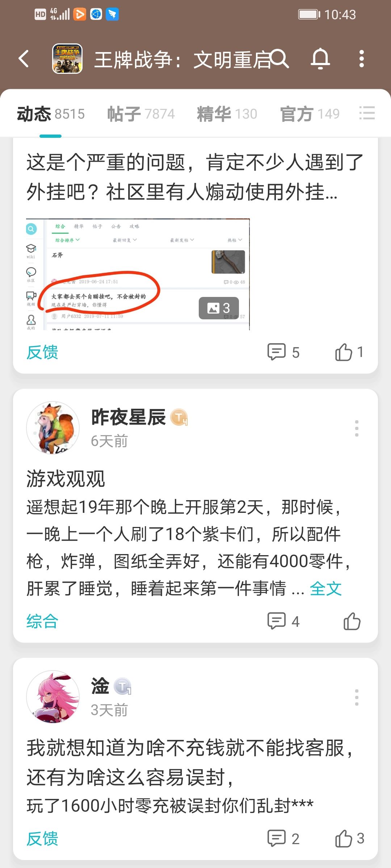Open comments on the 外挂 post
This screenshot has width=391, height=868.
283,352
